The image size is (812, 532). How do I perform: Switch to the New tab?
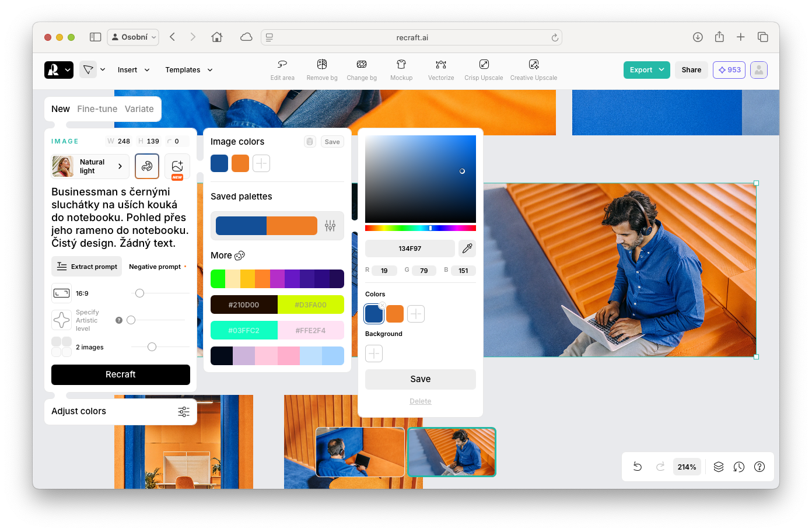[61, 109]
